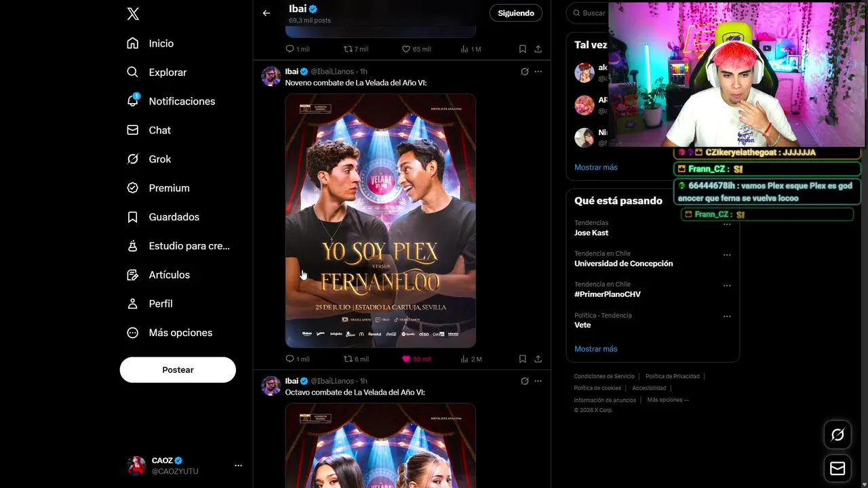Click the Siguiendo button
The width and height of the screenshot is (868, 488).
coord(516,13)
